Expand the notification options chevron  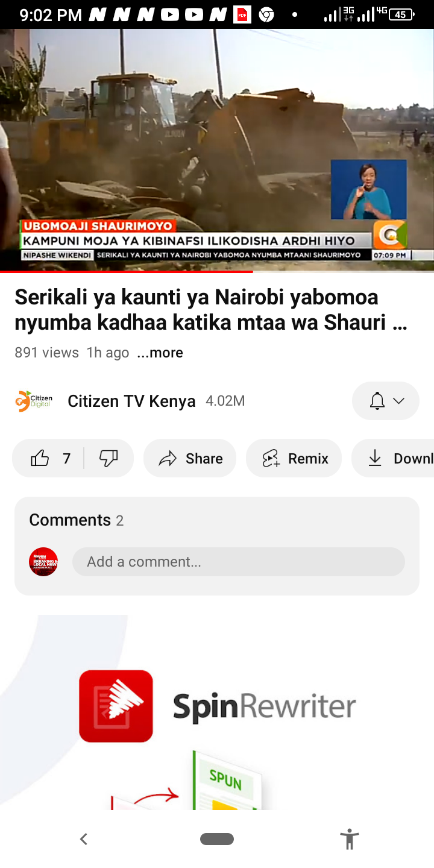click(398, 401)
